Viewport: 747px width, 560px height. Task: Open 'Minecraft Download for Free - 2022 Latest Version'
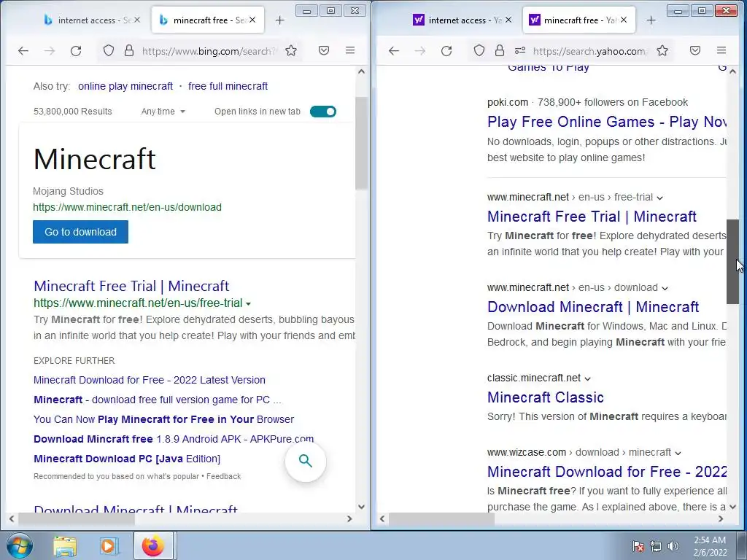[x=150, y=380]
